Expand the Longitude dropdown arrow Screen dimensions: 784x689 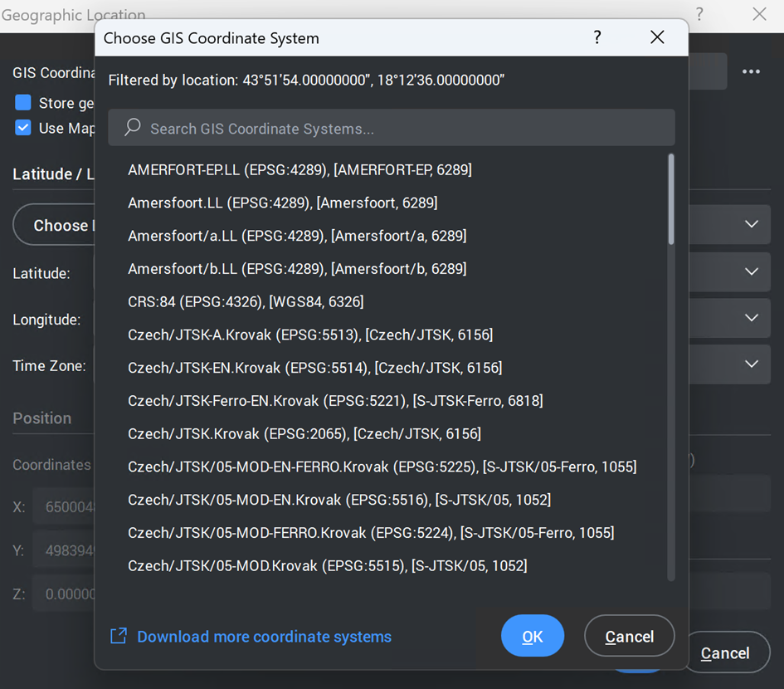(752, 319)
